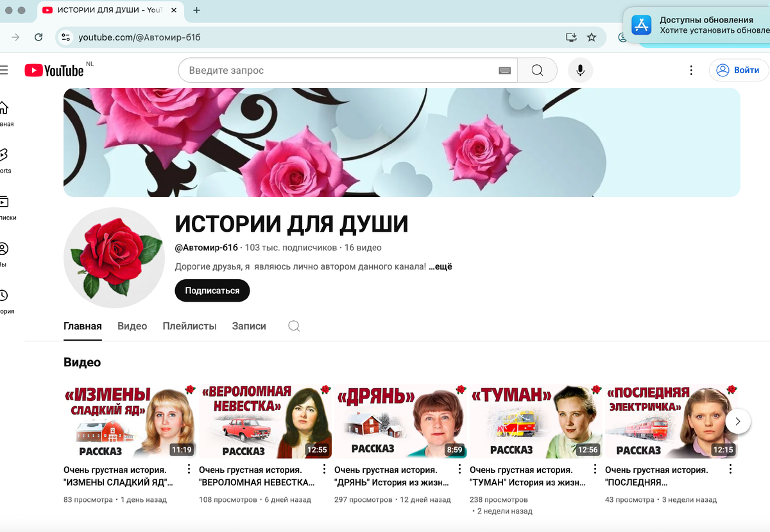Viewport: 770px width, 532px height.
Task: Click the "ИСТОРИИ ДЛЯ ДУШИ" channel name
Action: tap(291, 223)
